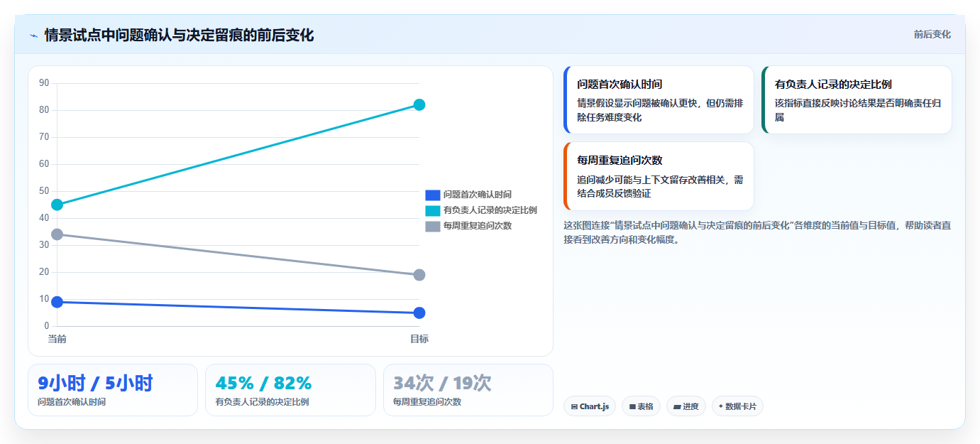Click the 50 y-axis value
980x444 pixels.
(x=44, y=191)
